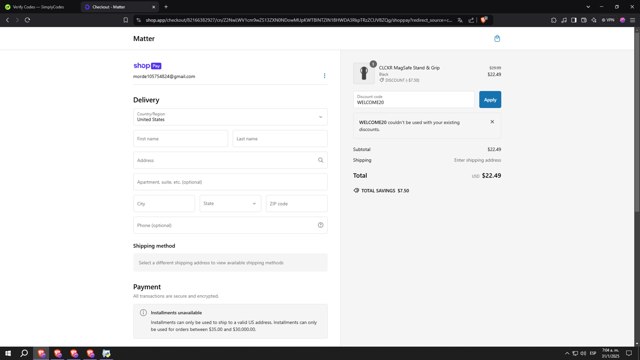
Task: Click the Matter store name link
Action: tap(144, 39)
